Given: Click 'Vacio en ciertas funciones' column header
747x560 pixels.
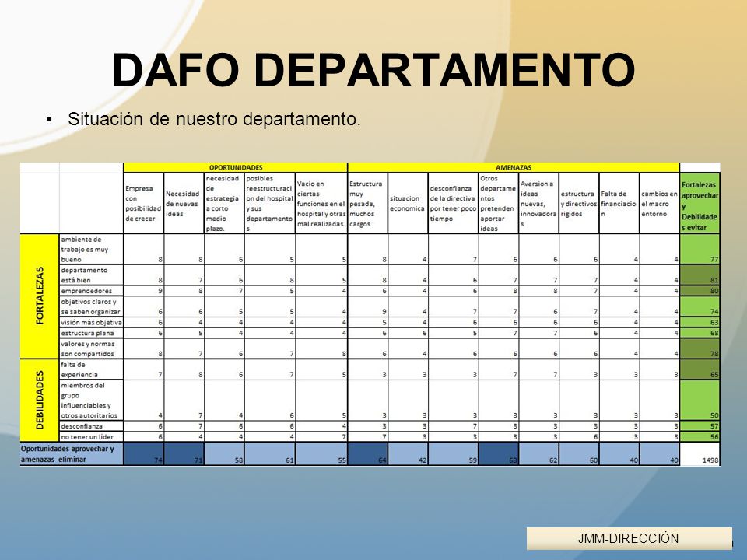Looking at the screenshot, I should point(321,203).
